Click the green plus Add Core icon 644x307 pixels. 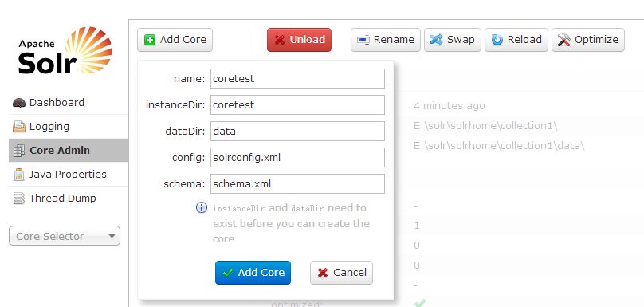tap(150, 40)
